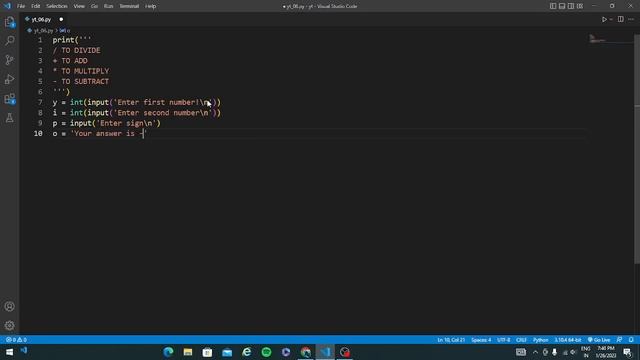Open the Edit menu
The width and height of the screenshot is (640, 360).
[x=36, y=6]
